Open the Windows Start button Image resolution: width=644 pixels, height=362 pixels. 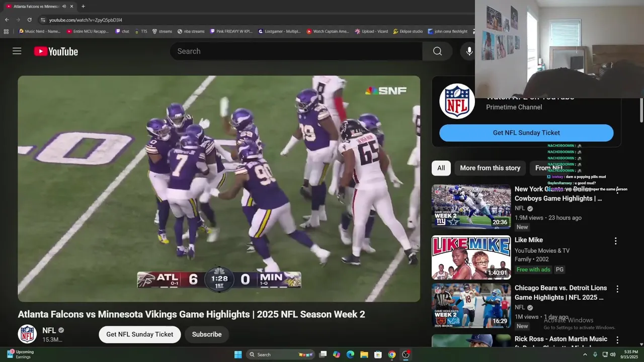tap(238, 354)
